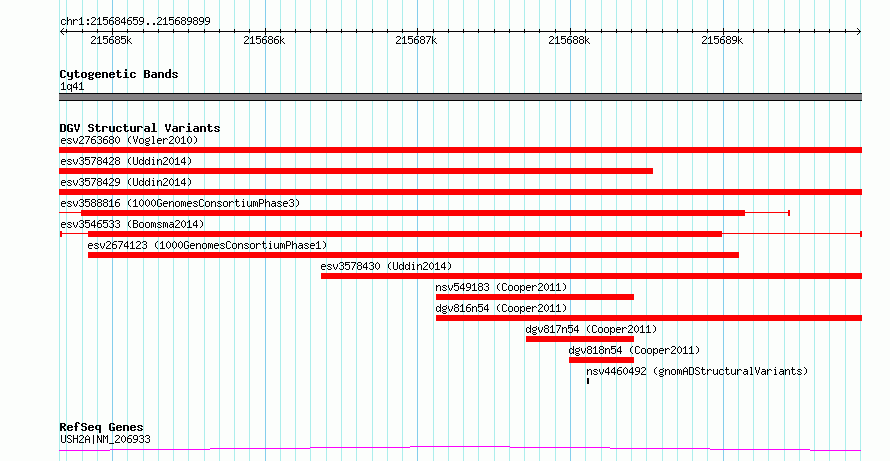Open the esv3578428 (Uddin2014) variant label

tap(126, 161)
